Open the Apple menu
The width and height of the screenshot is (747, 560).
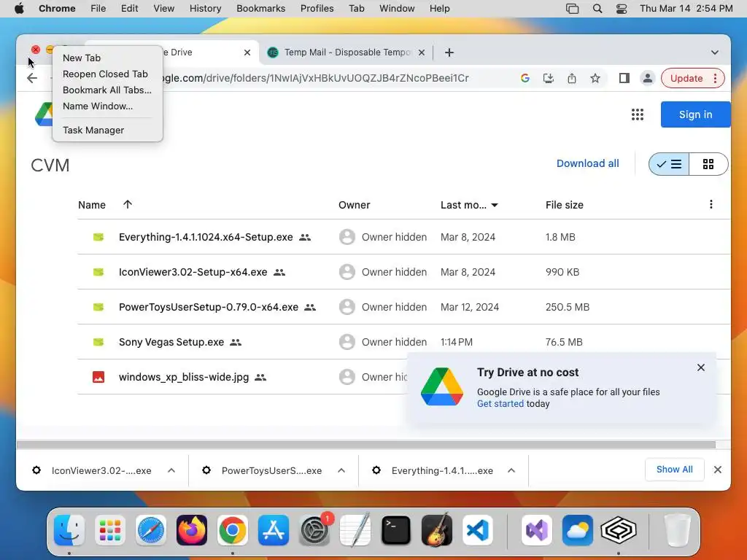(19, 9)
